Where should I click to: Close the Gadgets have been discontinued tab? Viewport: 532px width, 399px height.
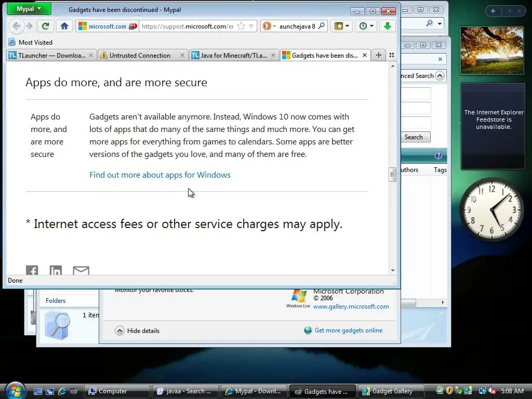(x=365, y=55)
